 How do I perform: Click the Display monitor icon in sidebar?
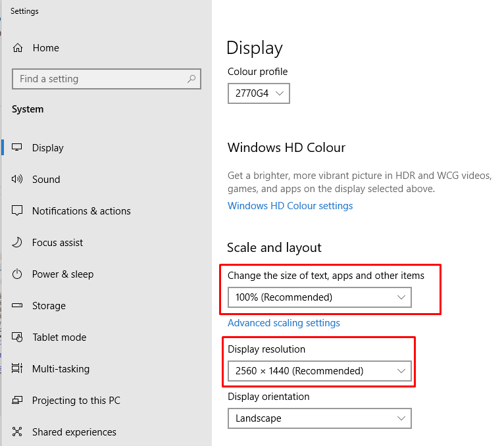pos(16,147)
